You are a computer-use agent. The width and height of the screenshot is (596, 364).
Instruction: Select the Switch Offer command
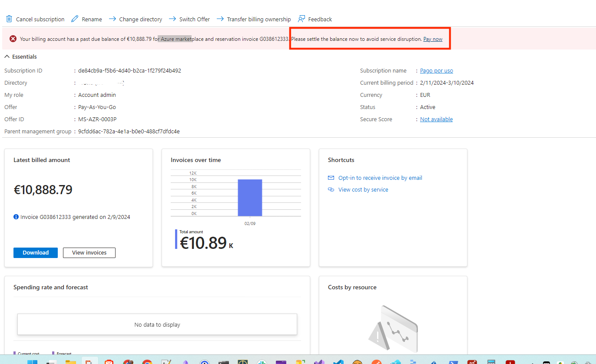coord(189,19)
